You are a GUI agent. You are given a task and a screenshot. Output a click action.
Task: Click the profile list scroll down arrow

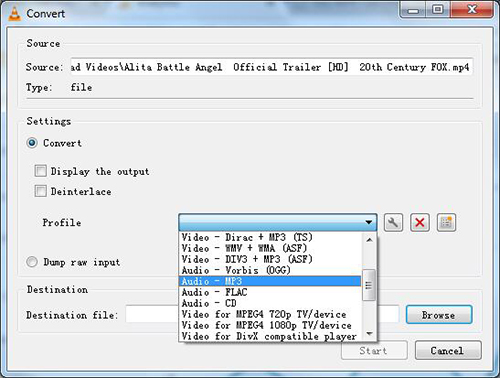point(369,334)
